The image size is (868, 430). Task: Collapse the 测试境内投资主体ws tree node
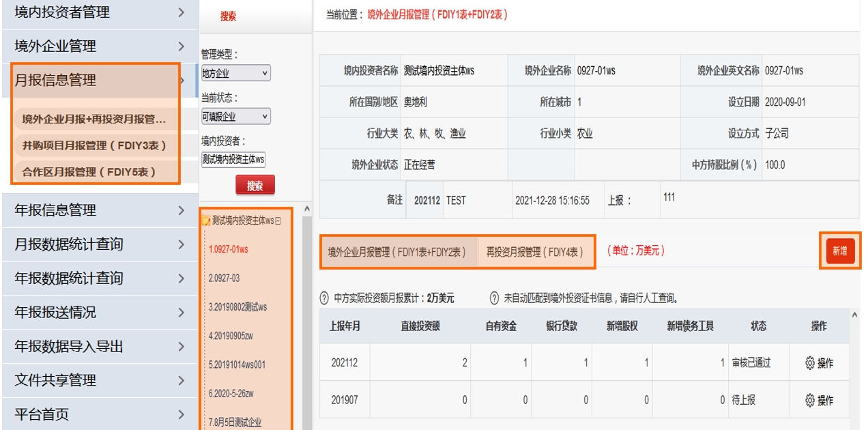278,221
